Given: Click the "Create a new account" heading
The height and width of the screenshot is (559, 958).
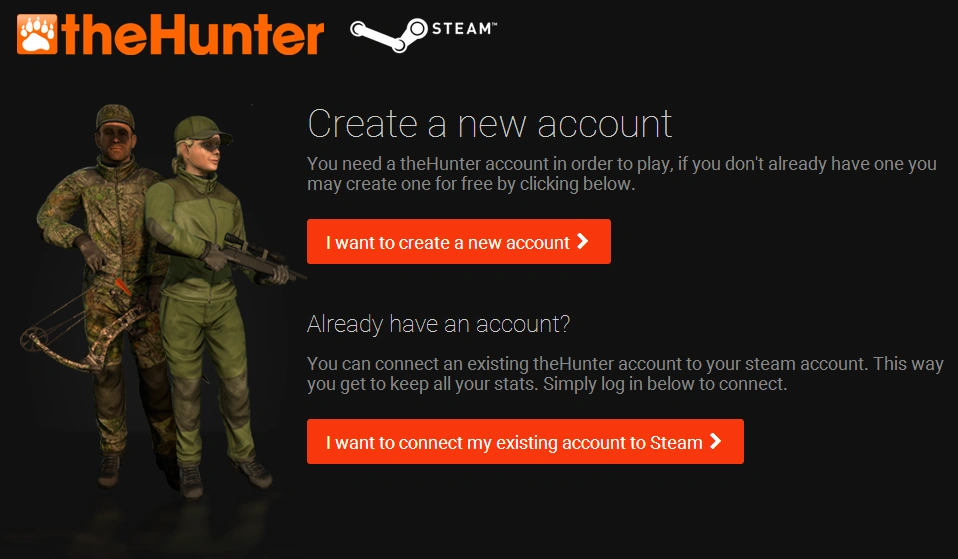Looking at the screenshot, I should pyautogui.click(x=490, y=123).
